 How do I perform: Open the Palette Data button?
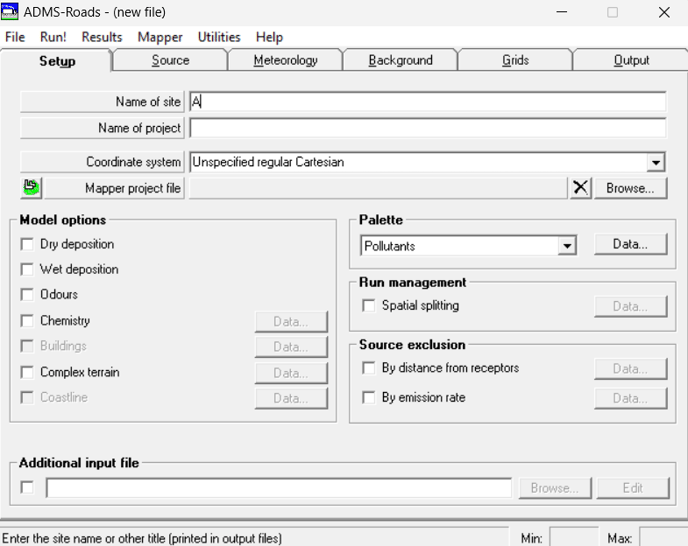(x=630, y=244)
